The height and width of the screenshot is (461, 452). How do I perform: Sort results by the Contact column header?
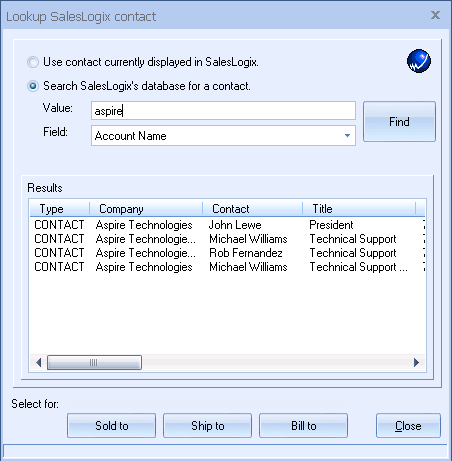[253, 209]
